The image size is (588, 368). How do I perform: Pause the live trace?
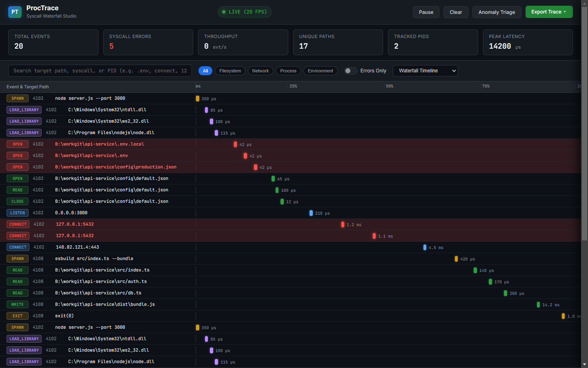pos(426,12)
